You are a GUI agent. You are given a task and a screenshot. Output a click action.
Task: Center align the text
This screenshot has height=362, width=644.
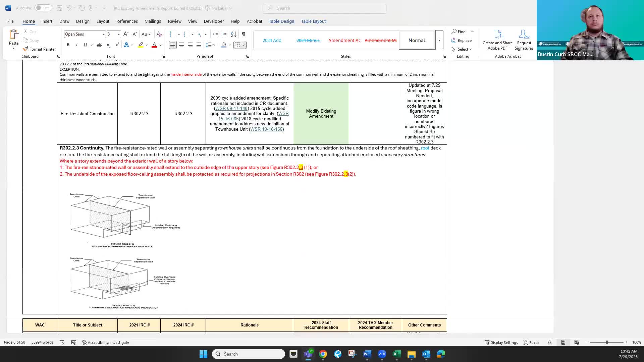[181, 45]
